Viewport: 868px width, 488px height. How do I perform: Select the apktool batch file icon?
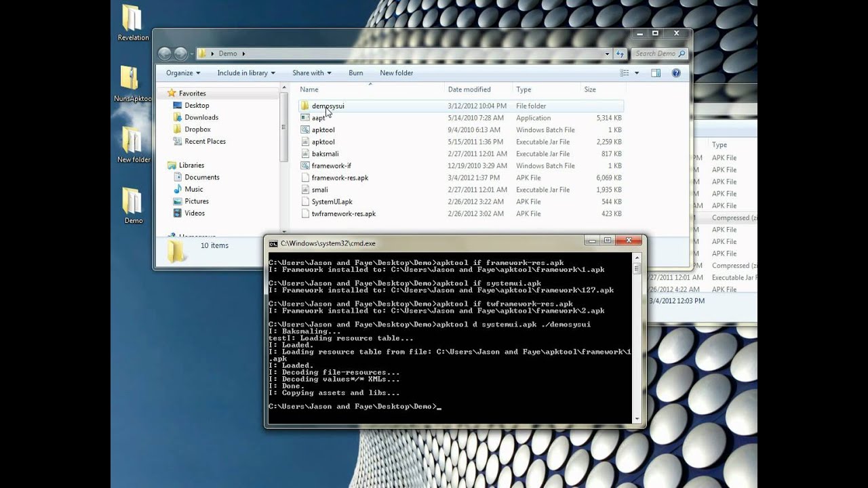click(x=305, y=129)
